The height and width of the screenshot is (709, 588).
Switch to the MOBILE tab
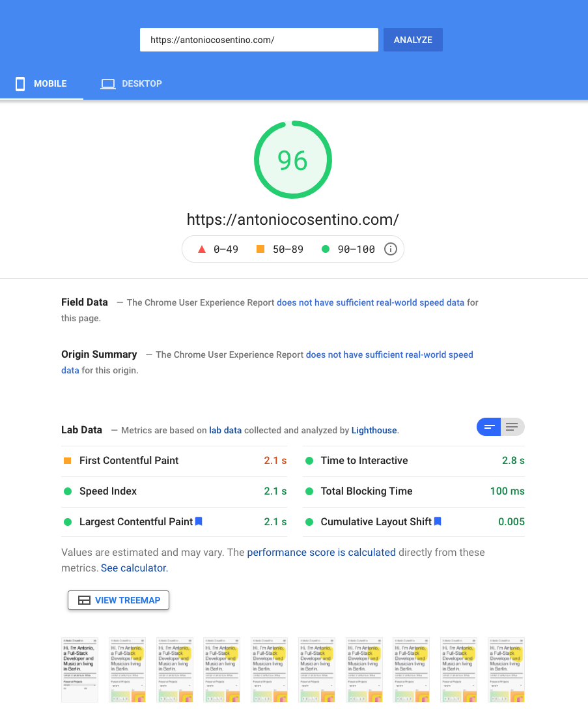click(x=42, y=83)
